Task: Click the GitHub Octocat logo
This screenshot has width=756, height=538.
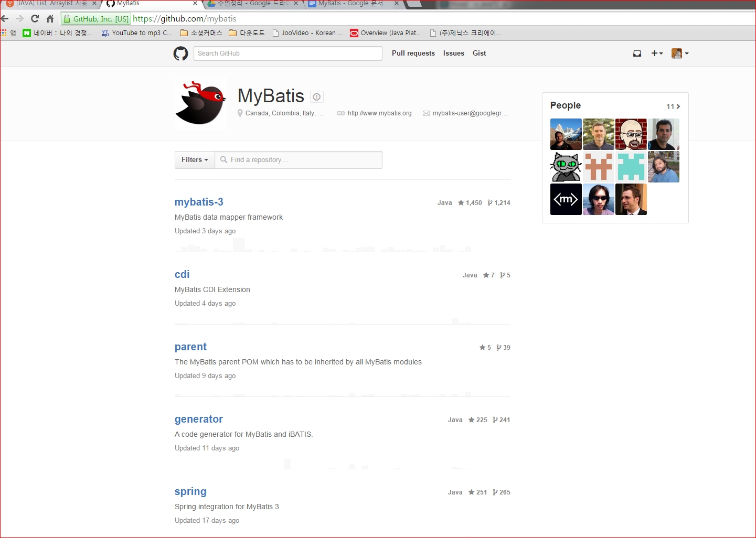Action: click(180, 53)
